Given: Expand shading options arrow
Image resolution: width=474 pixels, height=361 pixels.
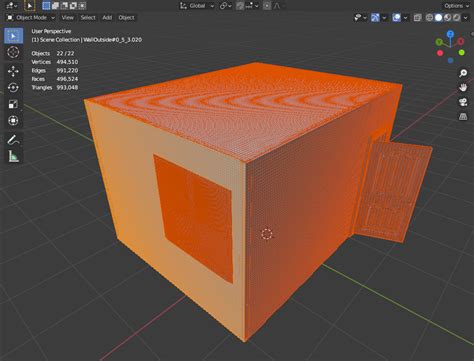Looking at the screenshot, I should point(466,18).
